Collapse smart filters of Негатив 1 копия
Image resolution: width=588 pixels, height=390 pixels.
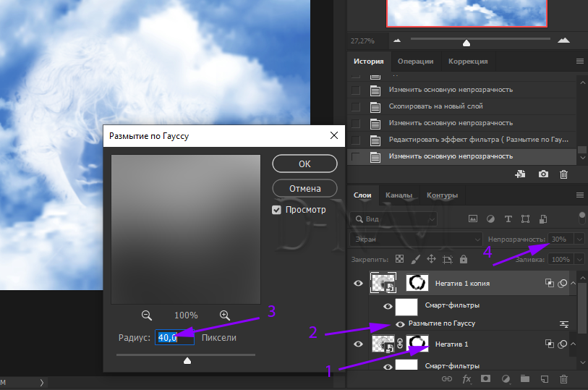tap(573, 283)
